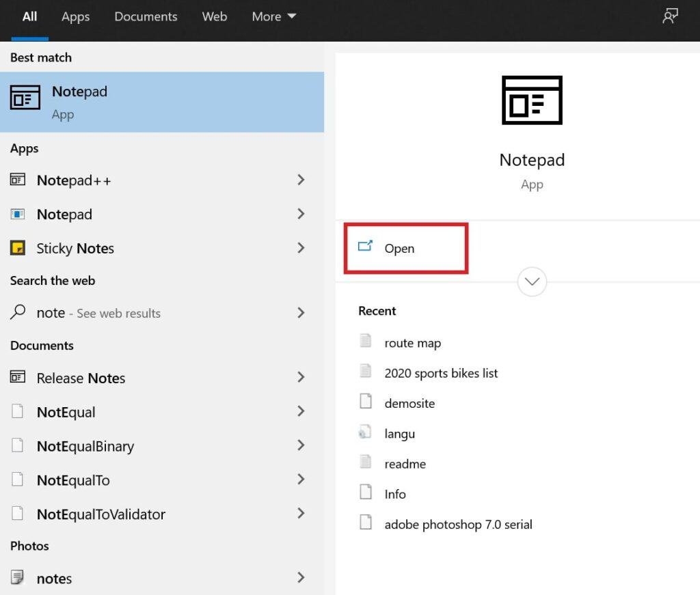The height and width of the screenshot is (595, 700).
Task: Click the 'route map' document icon
Action: [367, 342]
